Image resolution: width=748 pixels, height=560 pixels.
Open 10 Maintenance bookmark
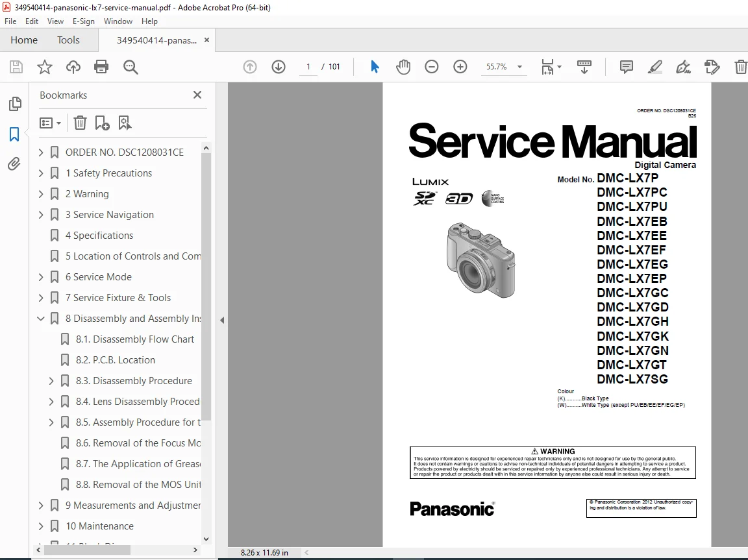[x=99, y=526]
